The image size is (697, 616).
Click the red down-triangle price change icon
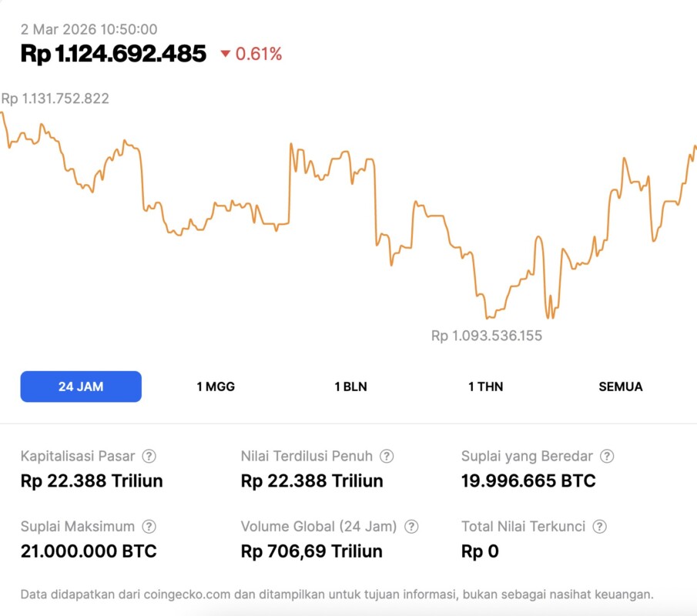point(225,54)
